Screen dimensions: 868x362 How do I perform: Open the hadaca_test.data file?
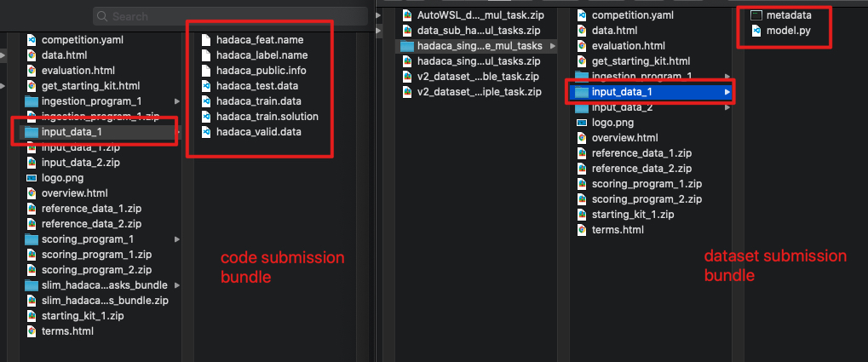click(x=257, y=86)
